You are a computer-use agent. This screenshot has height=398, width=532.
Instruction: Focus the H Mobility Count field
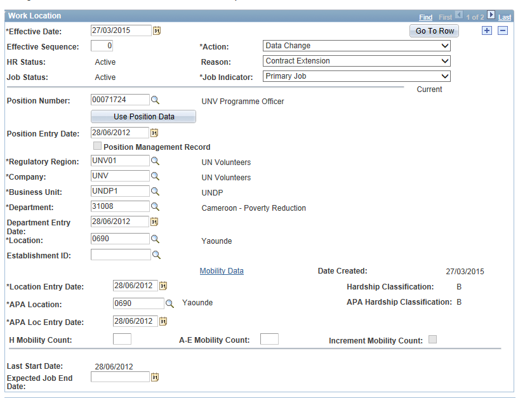click(x=122, y=339)
